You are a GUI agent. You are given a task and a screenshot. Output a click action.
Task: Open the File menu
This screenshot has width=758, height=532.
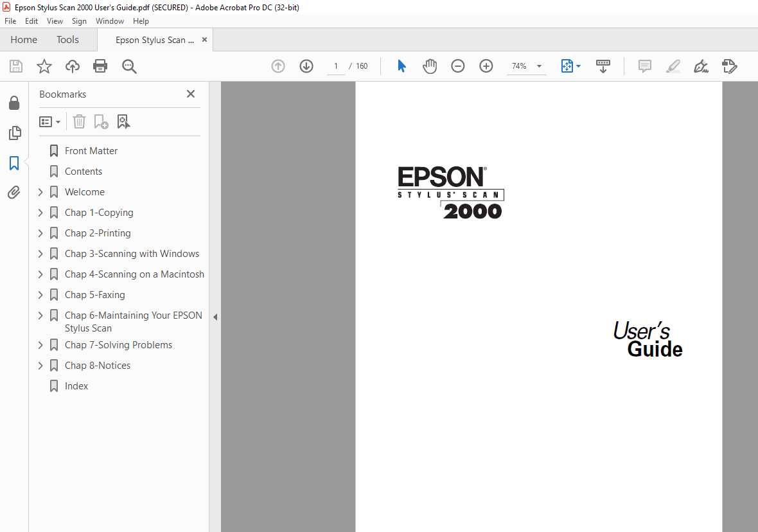10,21
